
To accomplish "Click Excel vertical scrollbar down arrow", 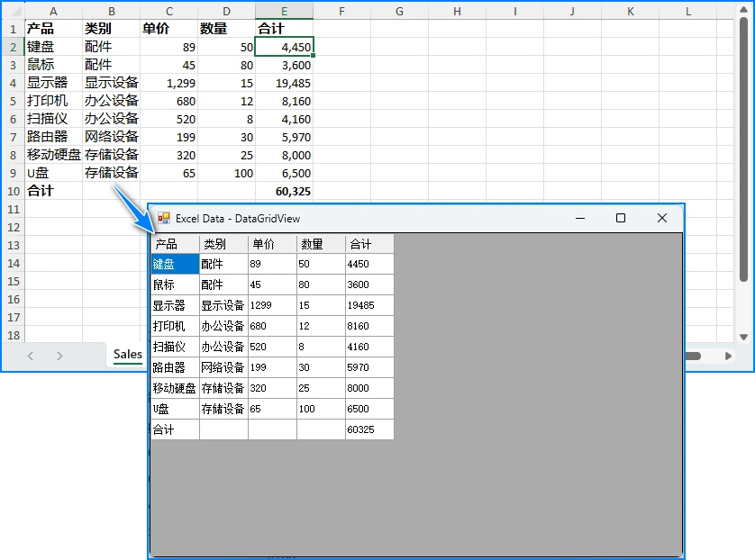I will [744, 337].
